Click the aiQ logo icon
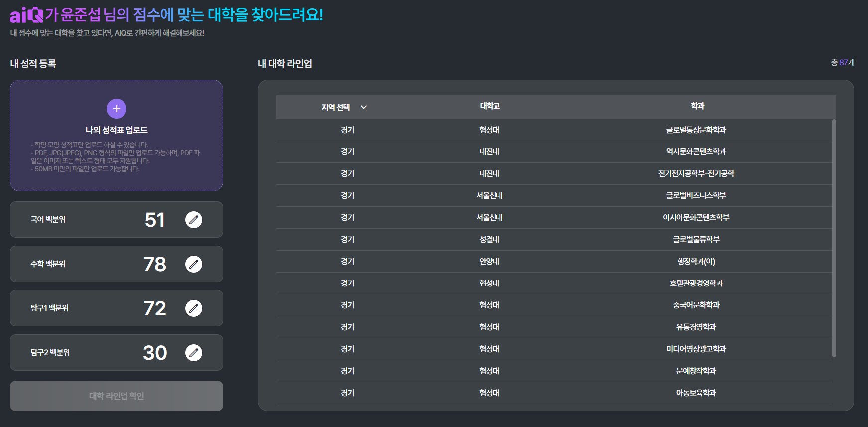This screenshot has width=868, height=427. (26, 15)
